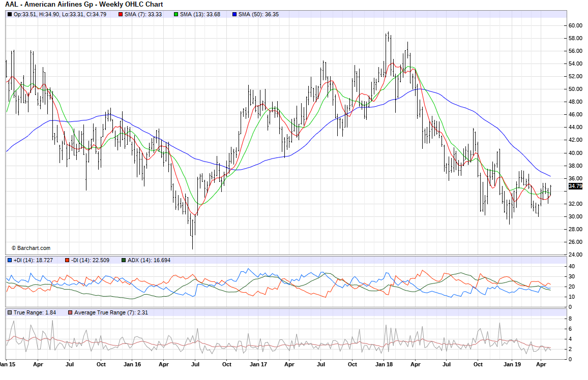Click the 'Average True Range (7): 2.31' label

pyautogui.click(x=111, y=312)
